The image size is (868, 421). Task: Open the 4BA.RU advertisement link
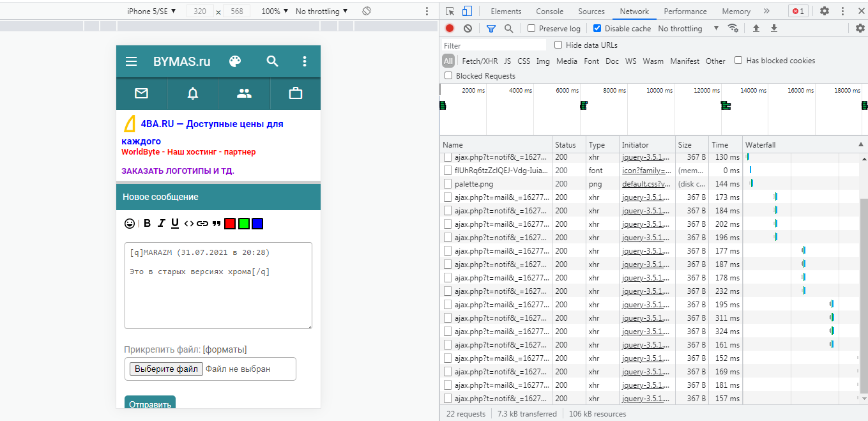(211, 124)
